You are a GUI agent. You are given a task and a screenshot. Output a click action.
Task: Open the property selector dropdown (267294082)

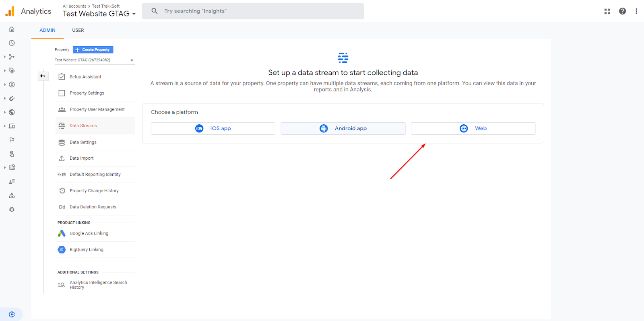coord(95,60)
